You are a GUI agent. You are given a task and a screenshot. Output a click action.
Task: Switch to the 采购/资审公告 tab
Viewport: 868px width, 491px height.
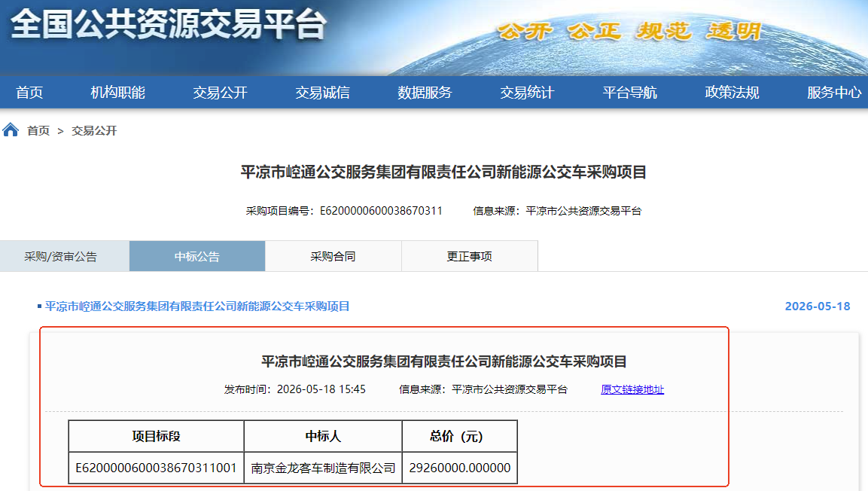tap(65, 256)
